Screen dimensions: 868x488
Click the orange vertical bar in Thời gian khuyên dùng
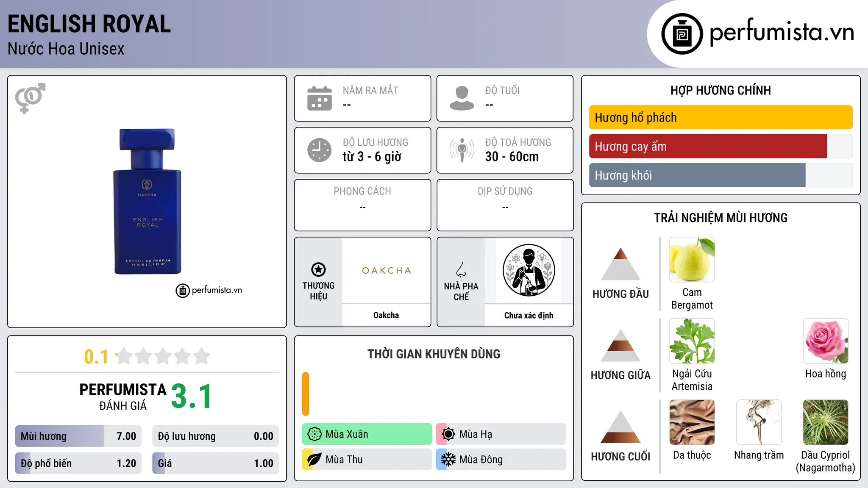(x=306, y=394)
